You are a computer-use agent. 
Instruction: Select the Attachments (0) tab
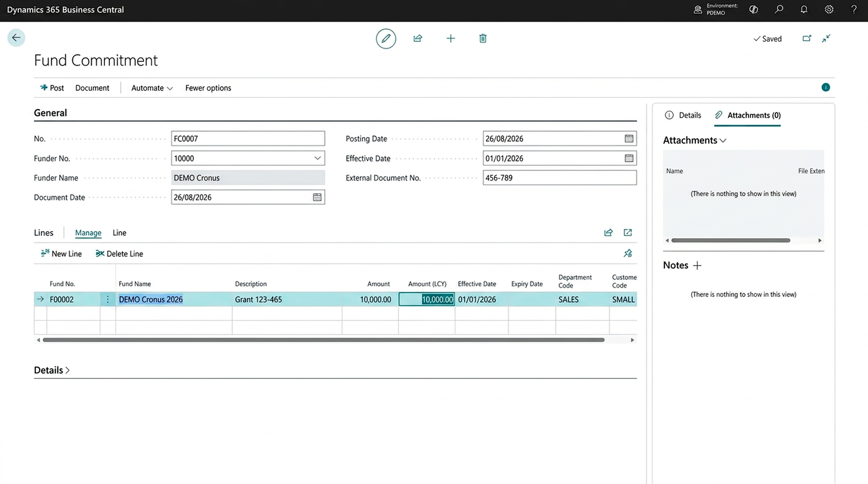(x=748, y=115)
